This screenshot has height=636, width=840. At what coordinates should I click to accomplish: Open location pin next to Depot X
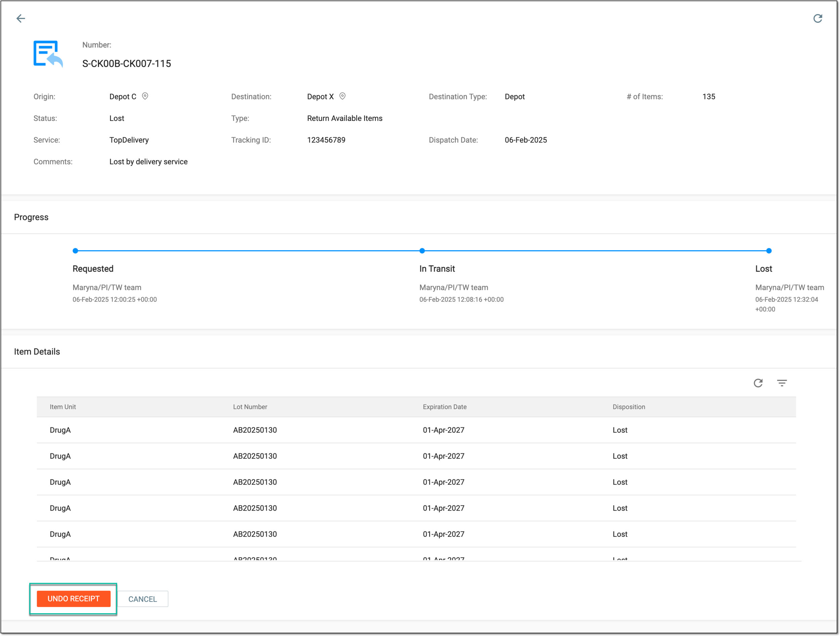coord(342,96)
